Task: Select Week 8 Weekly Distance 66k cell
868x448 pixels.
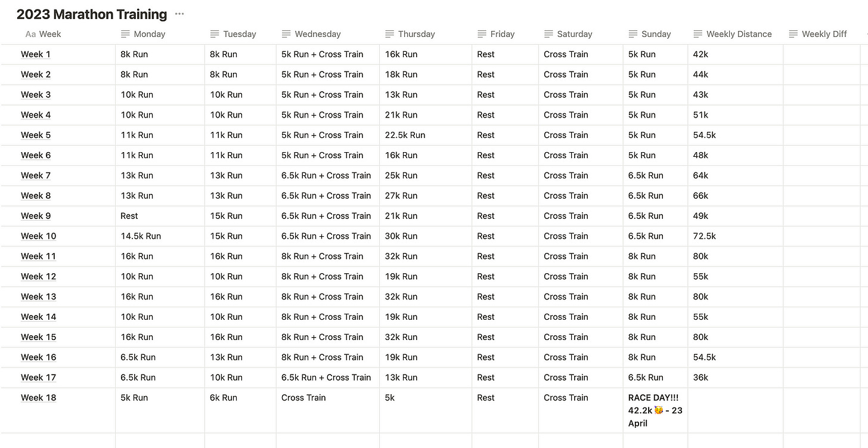Action: 735,196
